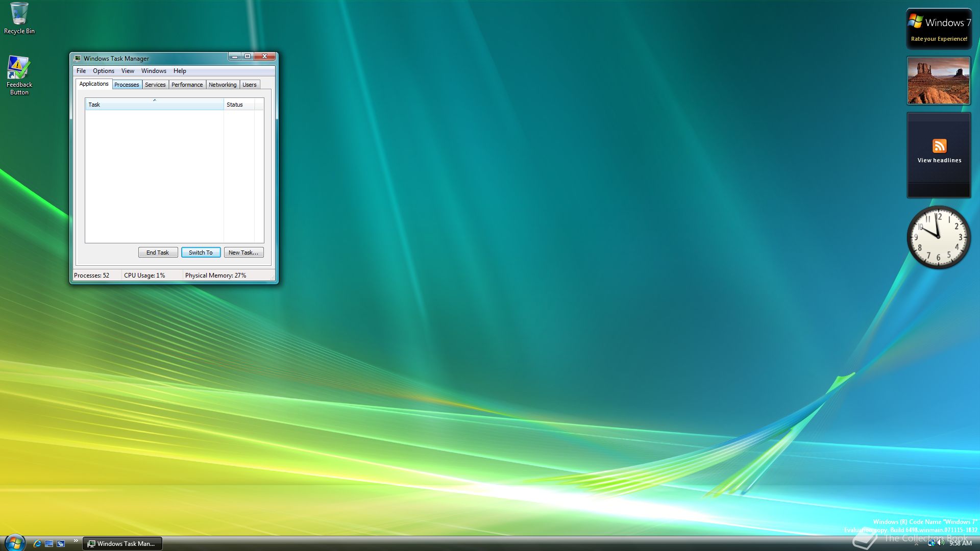
Task: Click the desert slideshow gadget picture
Action: click(x=938, y=81)
